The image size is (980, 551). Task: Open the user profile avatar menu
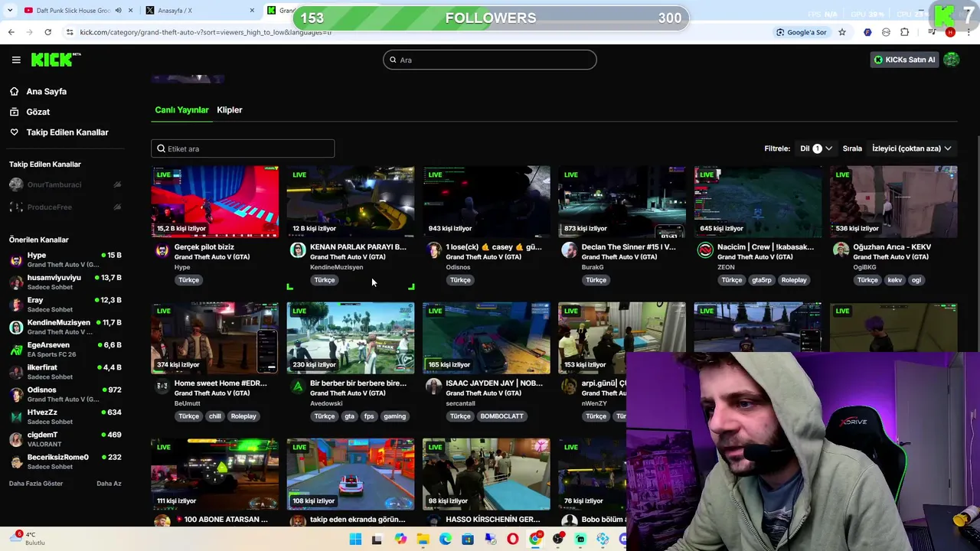pos(952,60)
